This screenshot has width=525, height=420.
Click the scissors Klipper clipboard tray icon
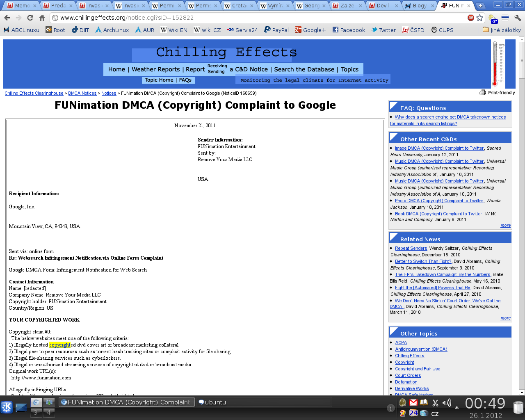[435, 403]
